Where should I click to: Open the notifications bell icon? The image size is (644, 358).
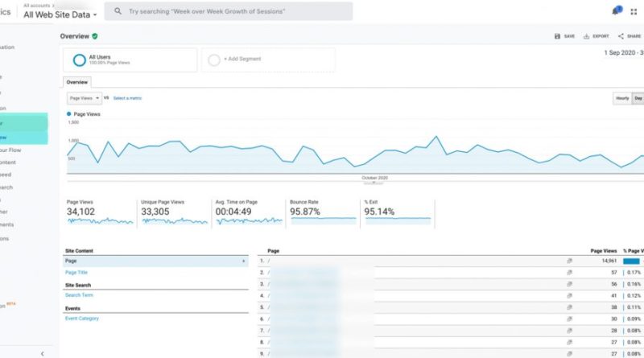tap(616, 11)
